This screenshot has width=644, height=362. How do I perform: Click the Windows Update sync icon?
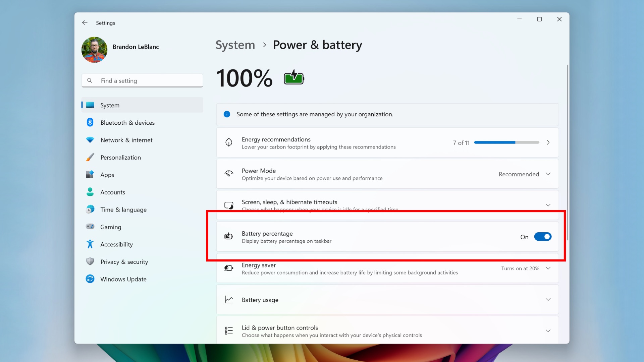[x=90, y=279]
